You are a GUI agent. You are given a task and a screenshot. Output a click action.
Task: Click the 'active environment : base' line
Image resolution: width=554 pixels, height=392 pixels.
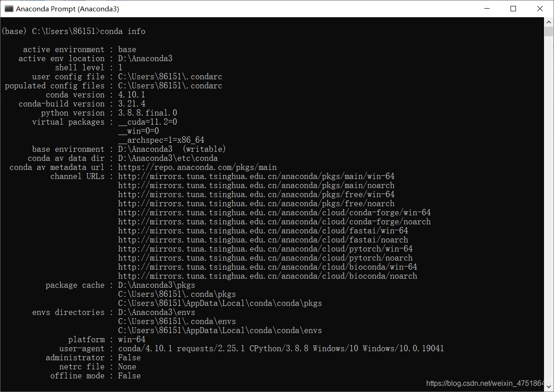(80, 49)
